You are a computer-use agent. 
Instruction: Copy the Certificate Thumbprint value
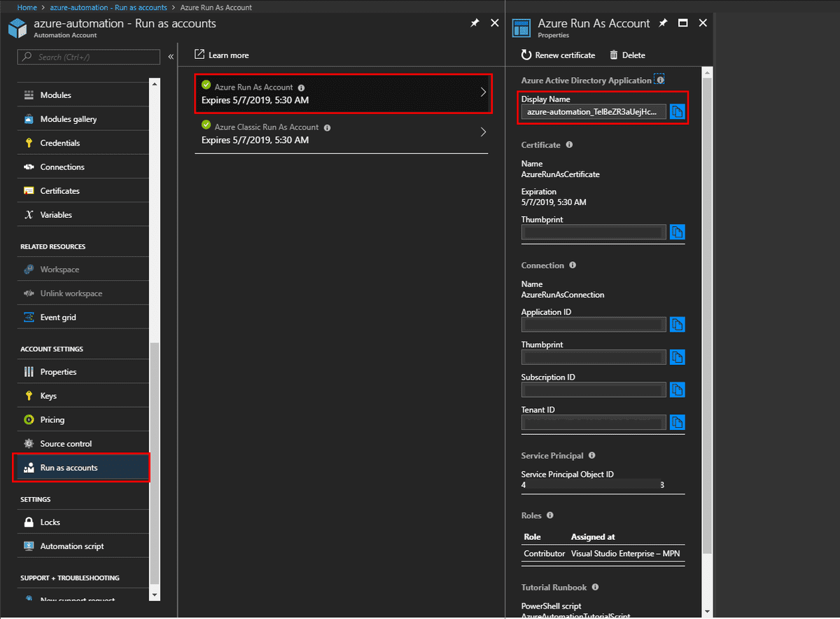pos(677,232)
